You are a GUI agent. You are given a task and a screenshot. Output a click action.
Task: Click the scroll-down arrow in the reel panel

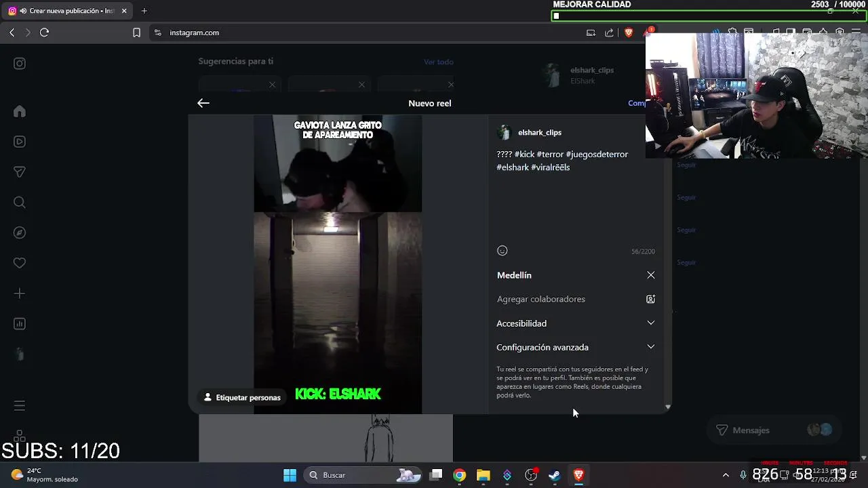(668, 407)
